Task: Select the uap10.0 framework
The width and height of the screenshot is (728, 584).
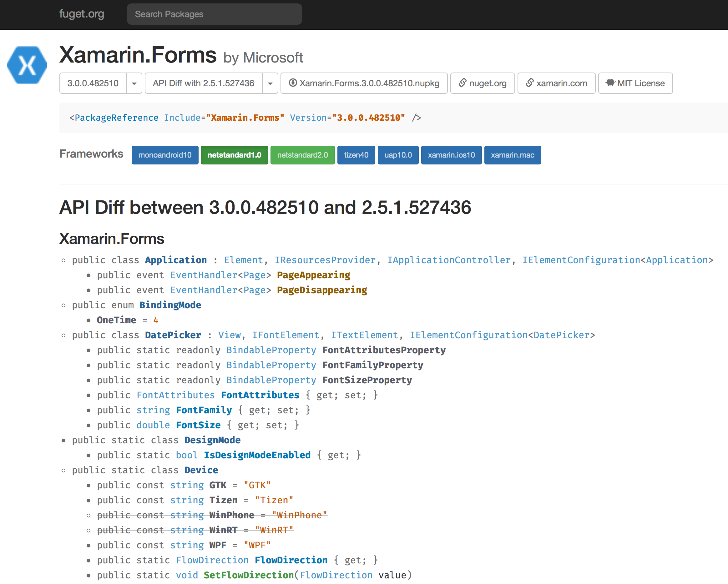Action: pyautogui.click(x=398, y=155)
